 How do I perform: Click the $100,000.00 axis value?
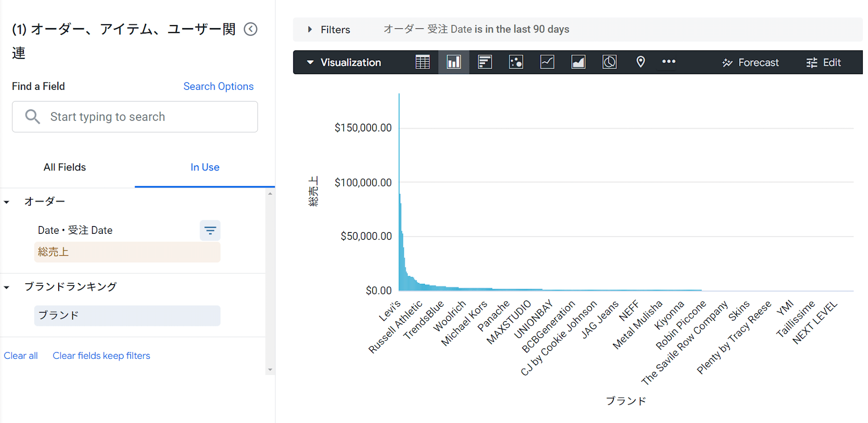(x=363, y=182)
